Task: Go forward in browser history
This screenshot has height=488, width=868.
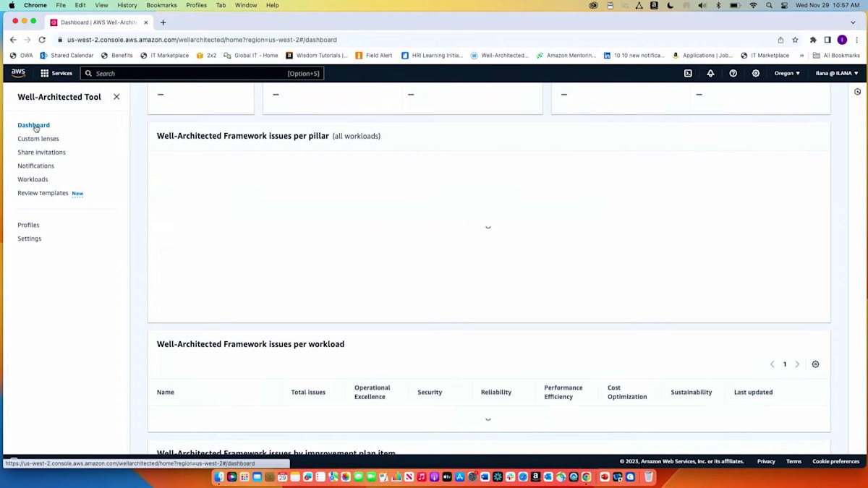Action: 27,40
